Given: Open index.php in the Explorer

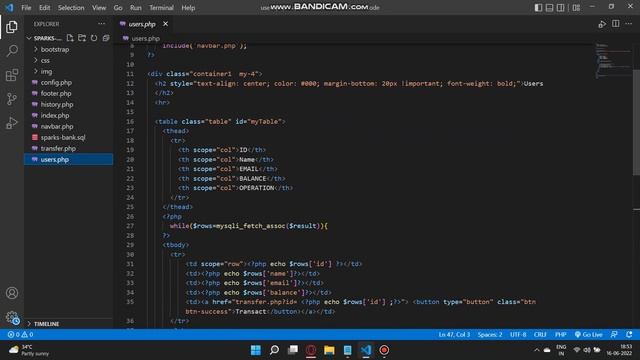Looking at the screenshot, I should point(69,116).
